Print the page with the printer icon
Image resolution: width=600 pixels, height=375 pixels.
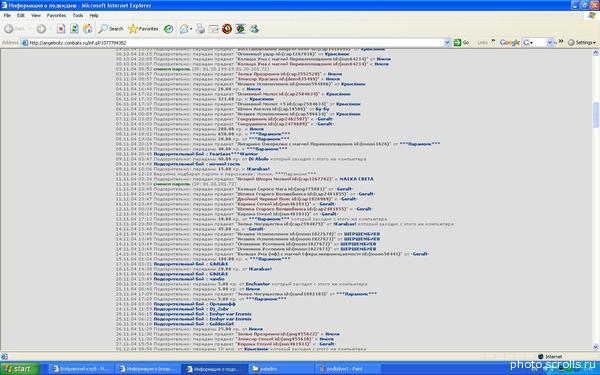(x=200, y=29)
